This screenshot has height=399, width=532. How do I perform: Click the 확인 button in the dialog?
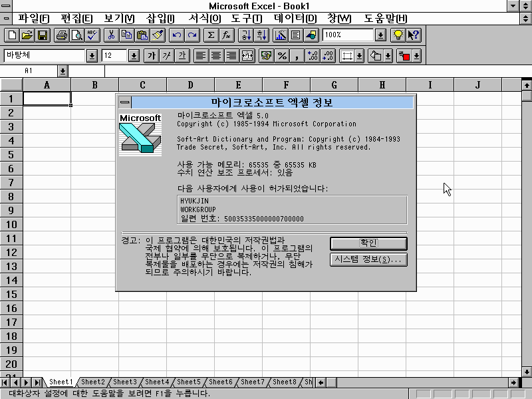point(368,243)
